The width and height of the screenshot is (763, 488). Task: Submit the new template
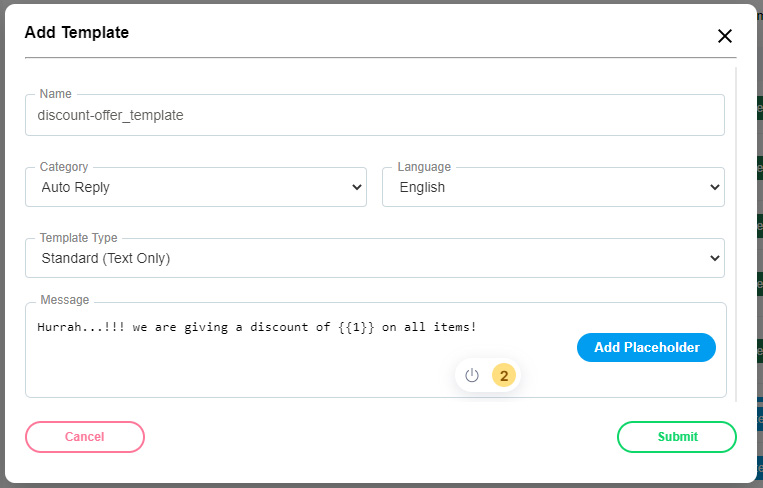pos(677,437)
